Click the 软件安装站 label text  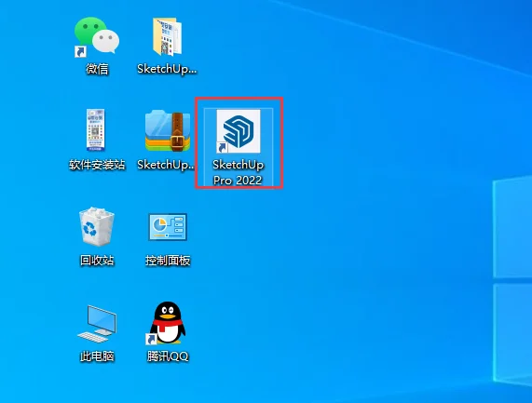point(97,165)
